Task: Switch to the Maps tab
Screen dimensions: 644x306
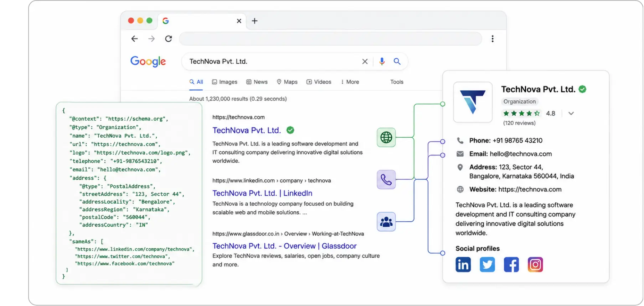Action: (x=287, y=82)
